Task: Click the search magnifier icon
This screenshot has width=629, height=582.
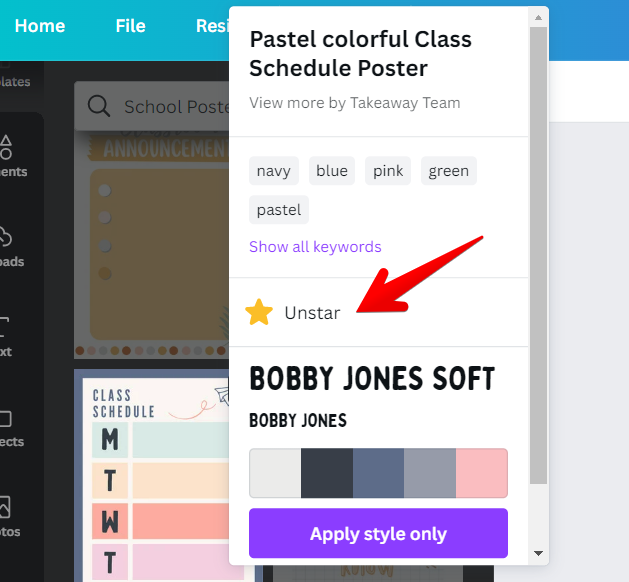Action: (x=98, y=107)
